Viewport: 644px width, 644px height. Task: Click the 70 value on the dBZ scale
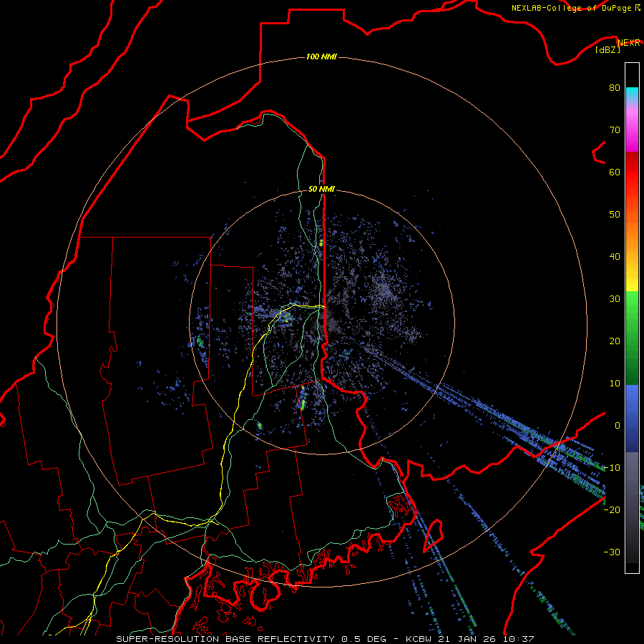point(615,130)
